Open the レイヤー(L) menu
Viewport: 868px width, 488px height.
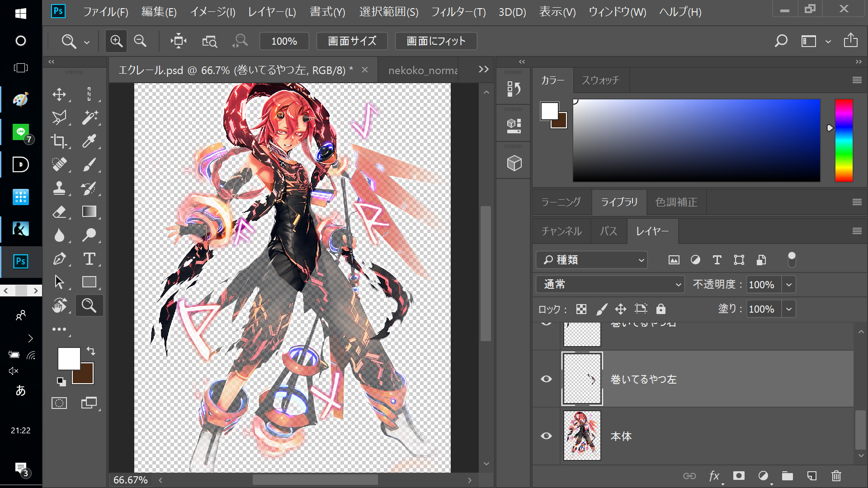[x=272, y=12]
